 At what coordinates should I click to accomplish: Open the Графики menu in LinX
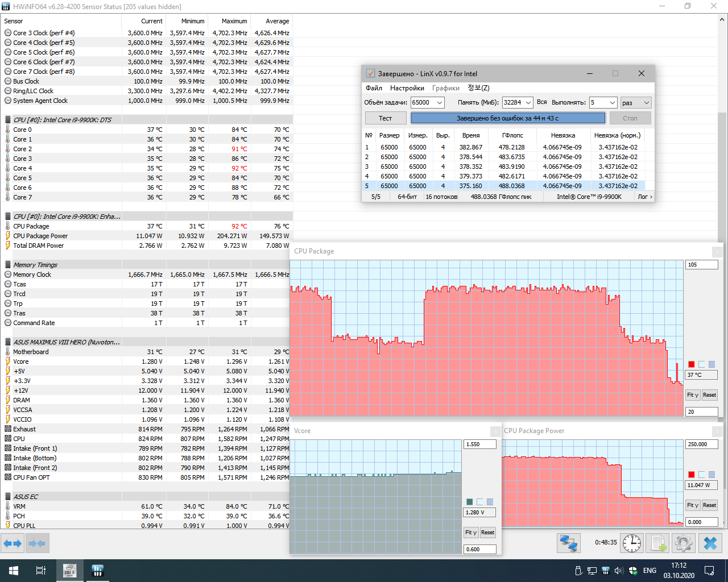click(446, 88)
